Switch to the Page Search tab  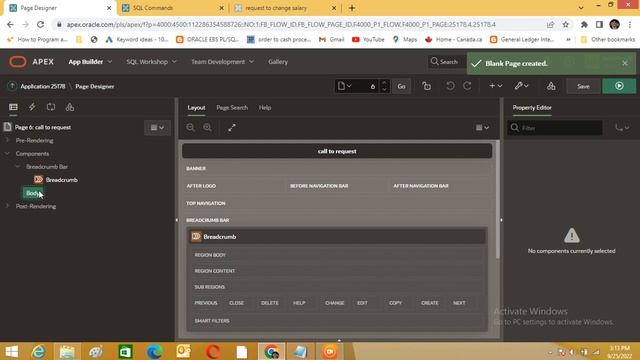[232, 108]
